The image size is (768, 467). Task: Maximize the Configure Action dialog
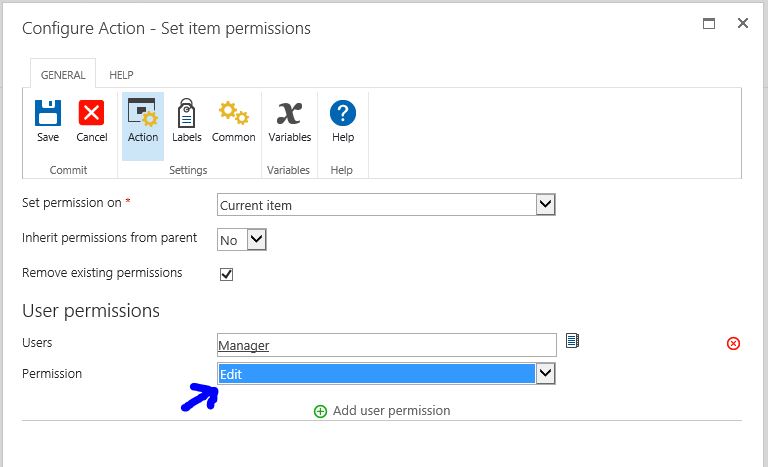click(x=709, y=23)
